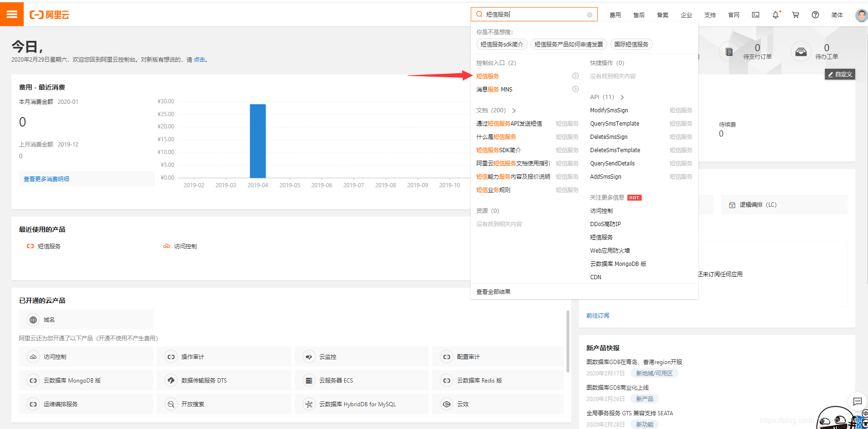Click the cloud products list scrollbar
Image resolution: width=868 pixels, height=429 pixels.
pyautogui.click(x=568, y=341)
